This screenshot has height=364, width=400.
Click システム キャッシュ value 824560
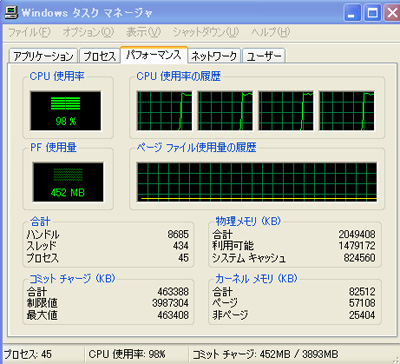click(x=359, y=258)
